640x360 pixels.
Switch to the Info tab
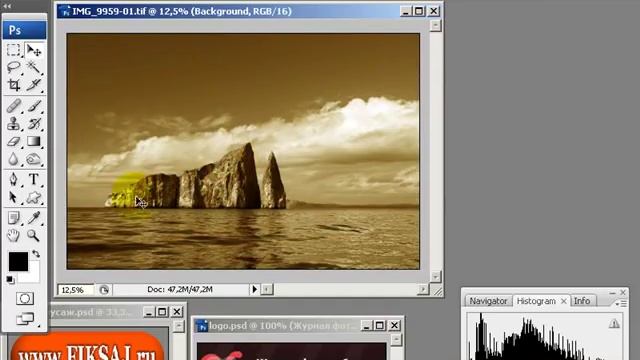tap(582, 301)
